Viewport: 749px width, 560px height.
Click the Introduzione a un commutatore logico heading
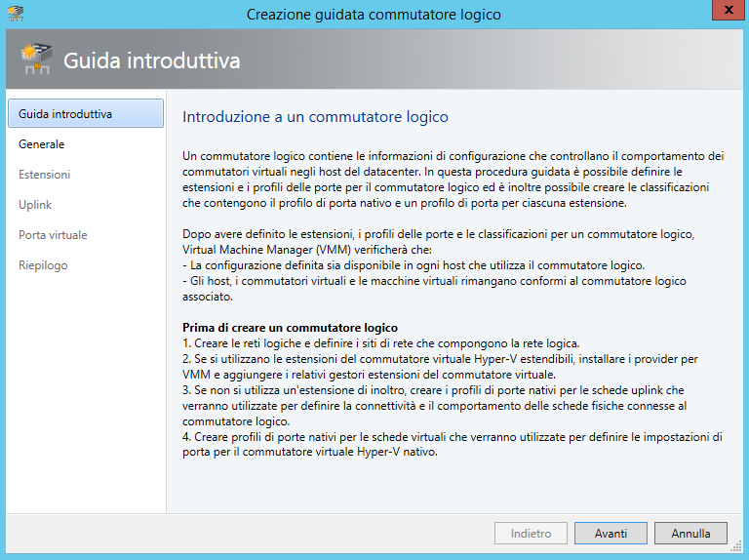(x=315, y=117)
